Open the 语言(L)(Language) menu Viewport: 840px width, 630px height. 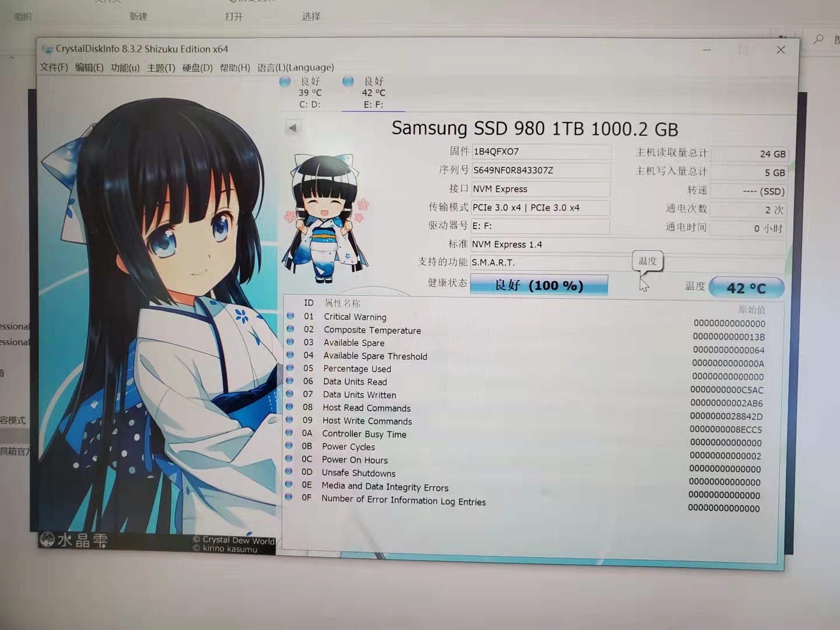pos(296,68)
